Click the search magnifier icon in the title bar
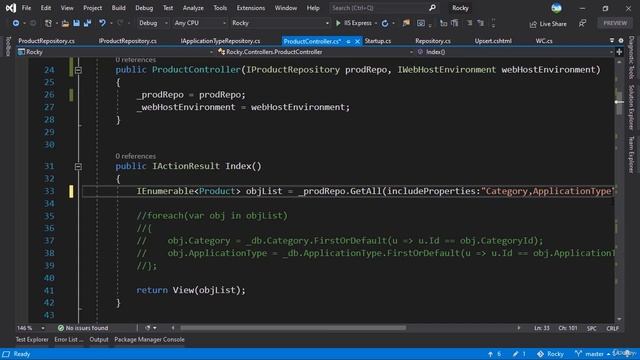 point(432,8)
